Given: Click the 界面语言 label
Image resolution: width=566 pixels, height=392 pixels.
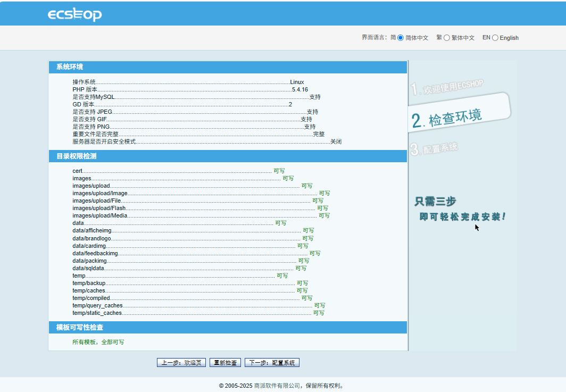Looking at the screenshot, I should [x=373, y=38].
